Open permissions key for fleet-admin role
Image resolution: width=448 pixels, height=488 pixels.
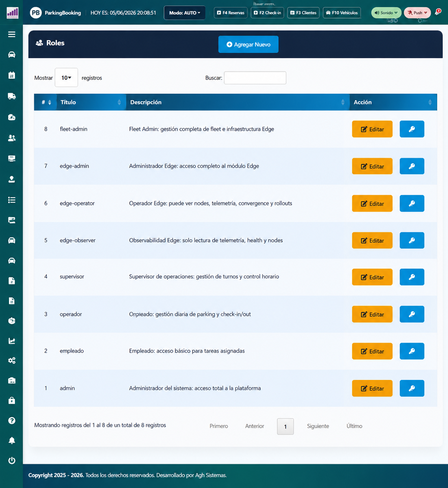click(412, 129)
